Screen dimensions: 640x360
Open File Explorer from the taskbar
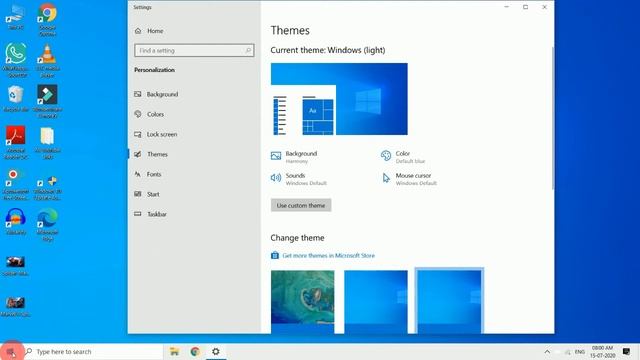click(x=174, y=351)
